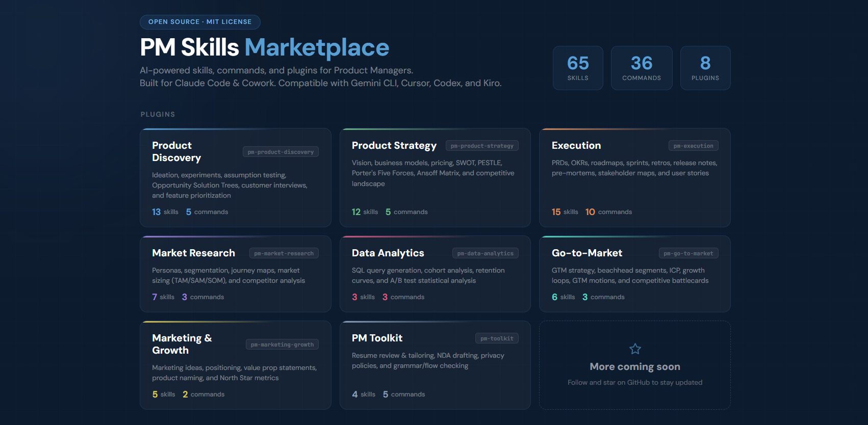868x425 pixels.
Task: Click the pm-data-analytics tag
Action: 485,253
